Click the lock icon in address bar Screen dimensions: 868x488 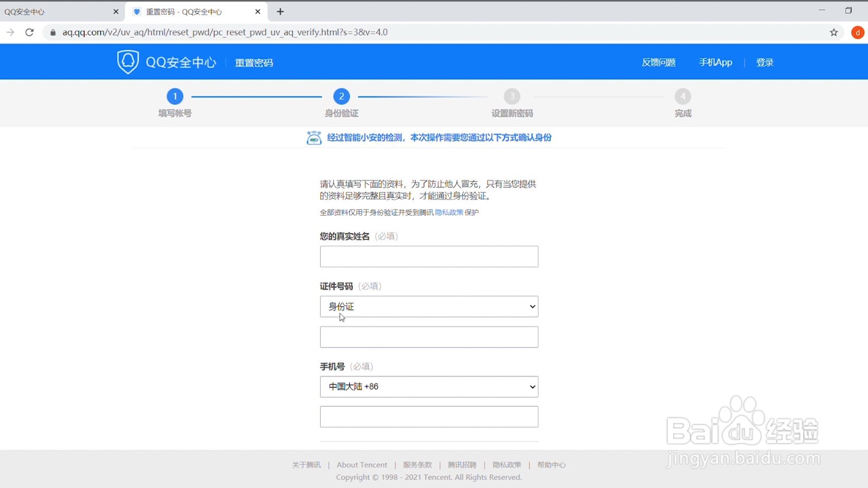pos(53,33)
